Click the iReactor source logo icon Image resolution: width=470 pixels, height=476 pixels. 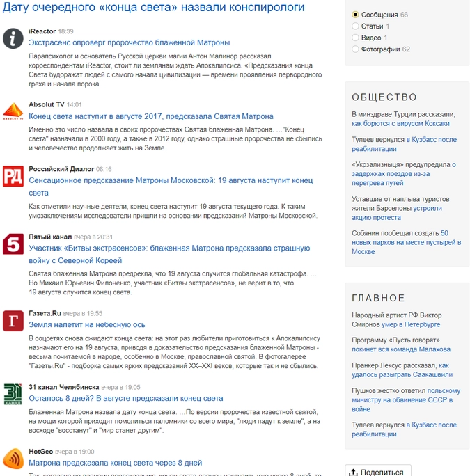pos(13,39)
